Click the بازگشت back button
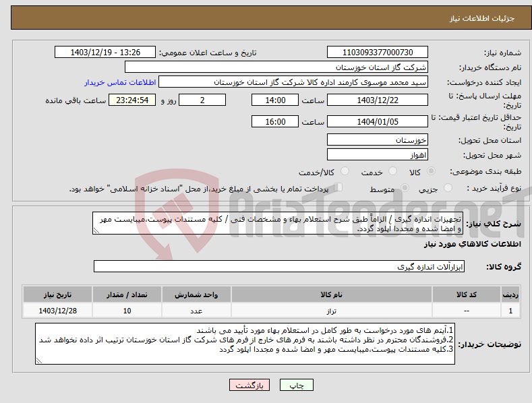The height and width of the screenshot is (403, 532). pyautogui.click(x=249, y=385)
